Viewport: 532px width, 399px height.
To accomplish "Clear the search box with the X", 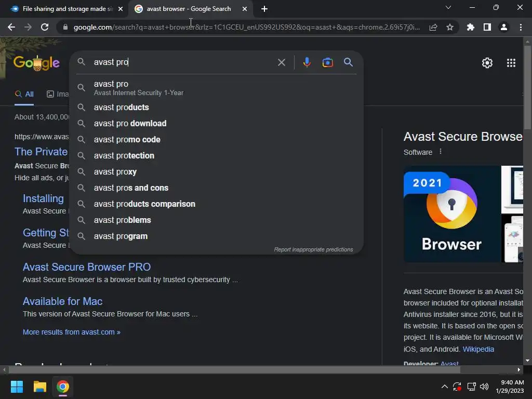I will (281, 62).
